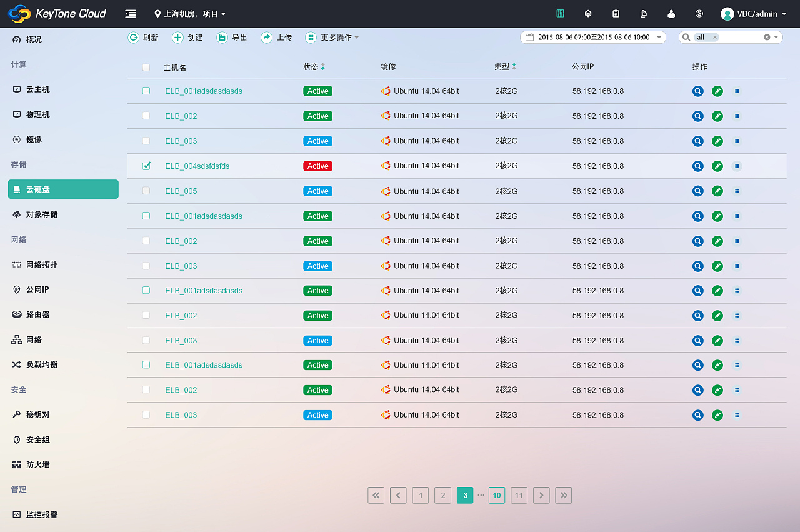The height and width of the screenshot is (532, 800).
Task: Select 安全组 in the security sidebar menu
Action: click(x=37, y=439)
